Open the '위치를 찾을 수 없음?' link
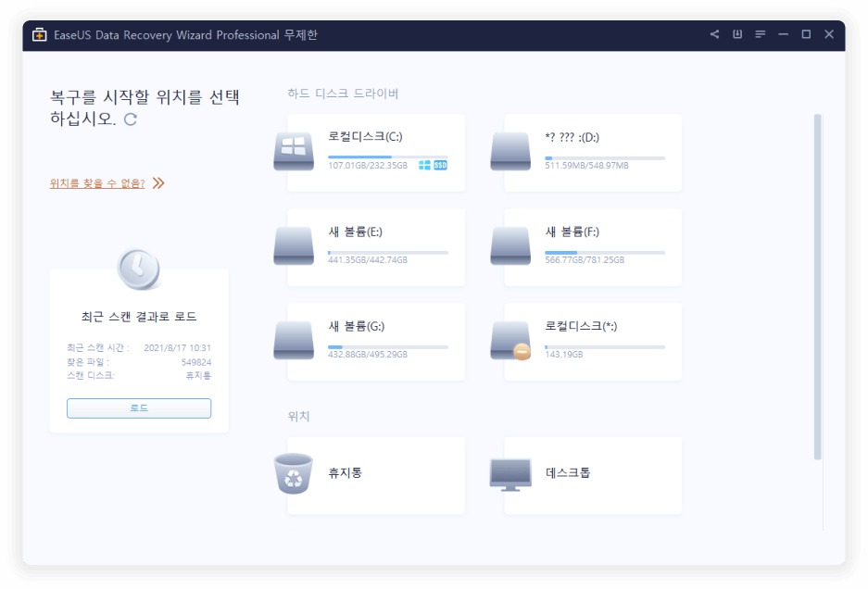868x589 pixels. point(97,183)
